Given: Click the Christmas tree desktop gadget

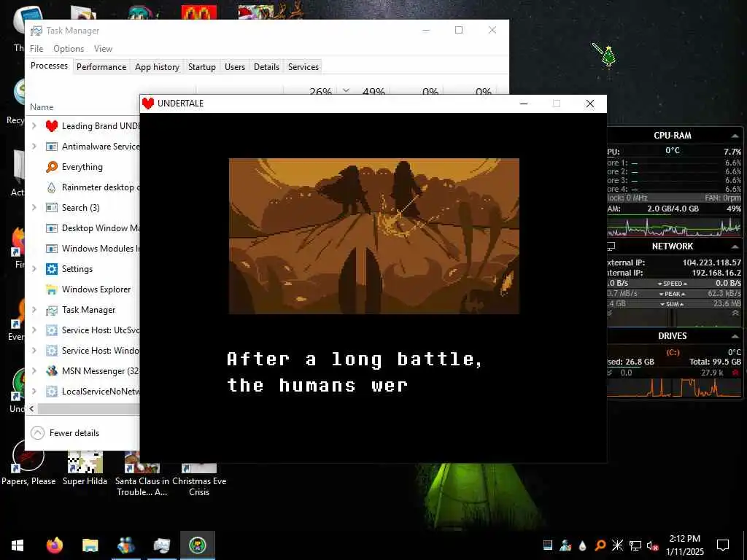Looking at the screenshot, I should tap(608, 55).
